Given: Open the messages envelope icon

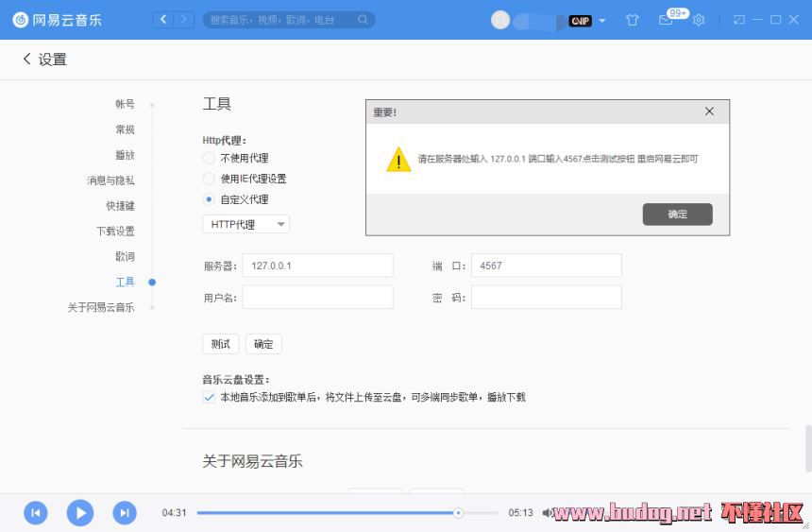Looking at the screenshot, I should click(666, 20).
